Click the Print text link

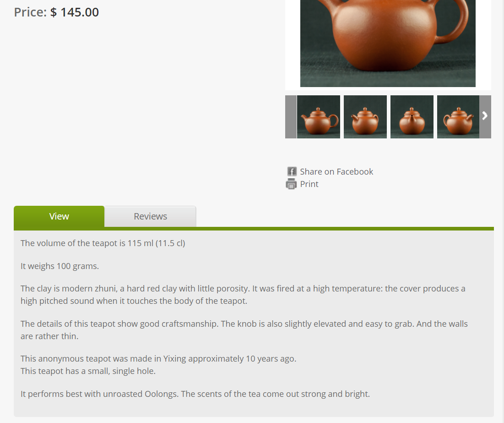pos(309,184)
